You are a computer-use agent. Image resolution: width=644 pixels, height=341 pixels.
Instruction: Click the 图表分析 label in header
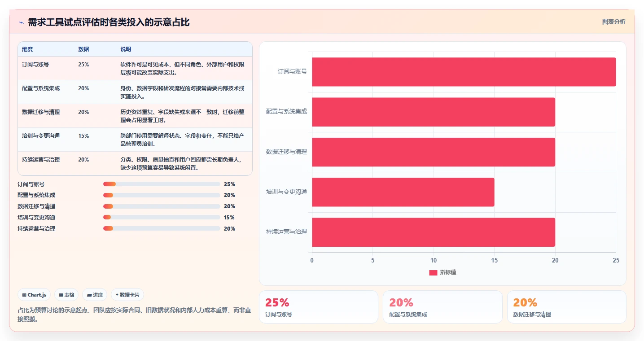pyautogui.click(x=613, y=22)
